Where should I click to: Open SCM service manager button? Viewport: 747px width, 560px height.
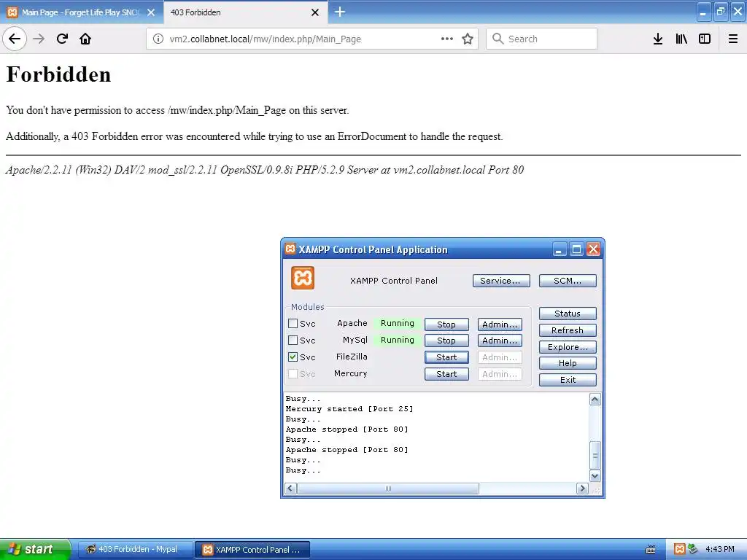point(568,281)
